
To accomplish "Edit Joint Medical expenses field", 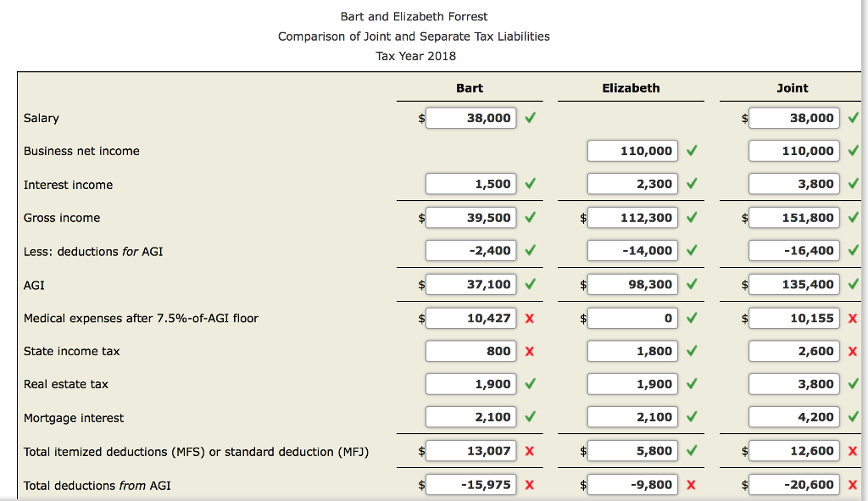I will (793, 318).
